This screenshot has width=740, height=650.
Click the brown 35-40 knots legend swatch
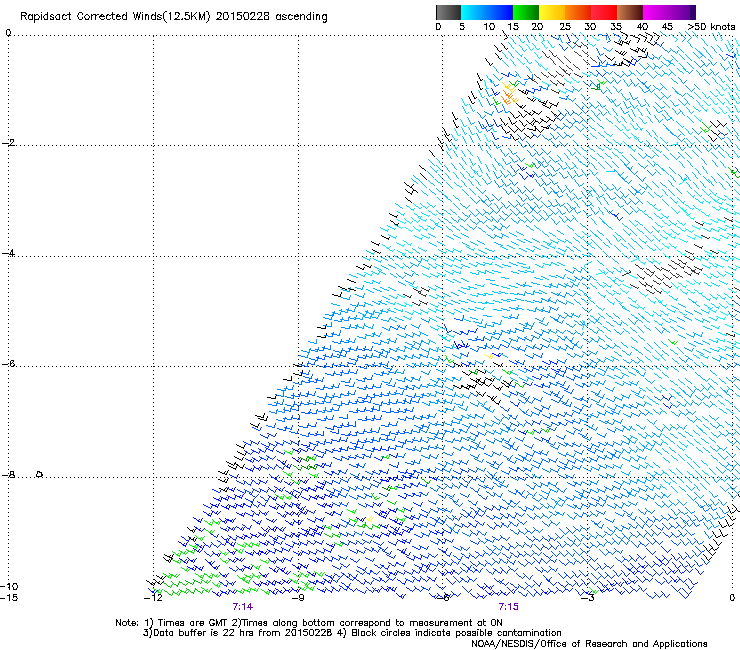coord(630,12)
